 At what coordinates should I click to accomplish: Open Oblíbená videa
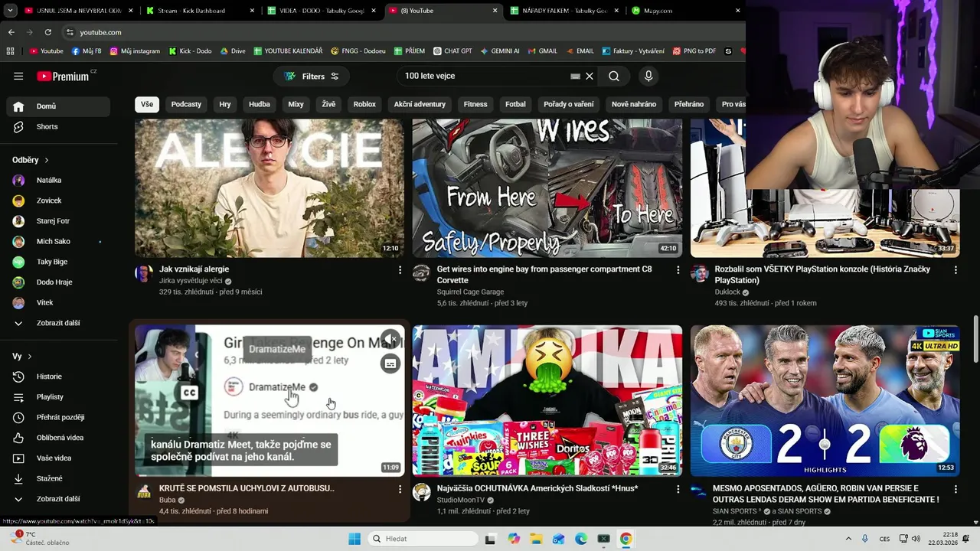click(x=57, y=438)
